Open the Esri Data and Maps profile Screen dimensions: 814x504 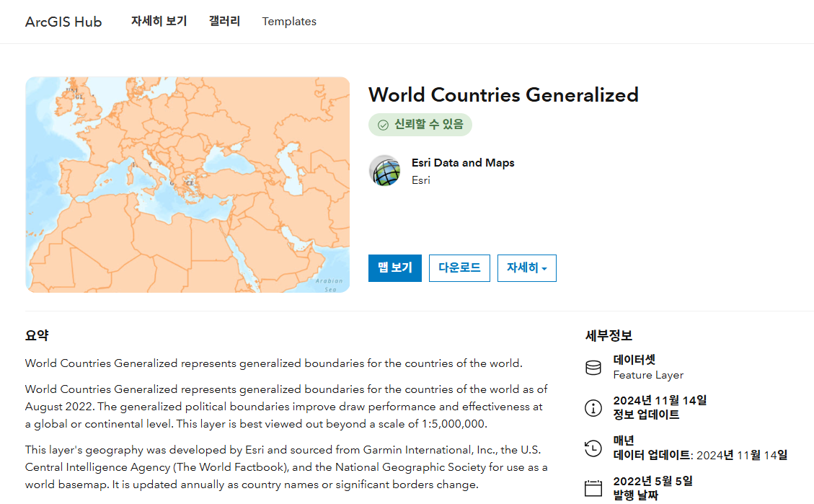point(463,162)
